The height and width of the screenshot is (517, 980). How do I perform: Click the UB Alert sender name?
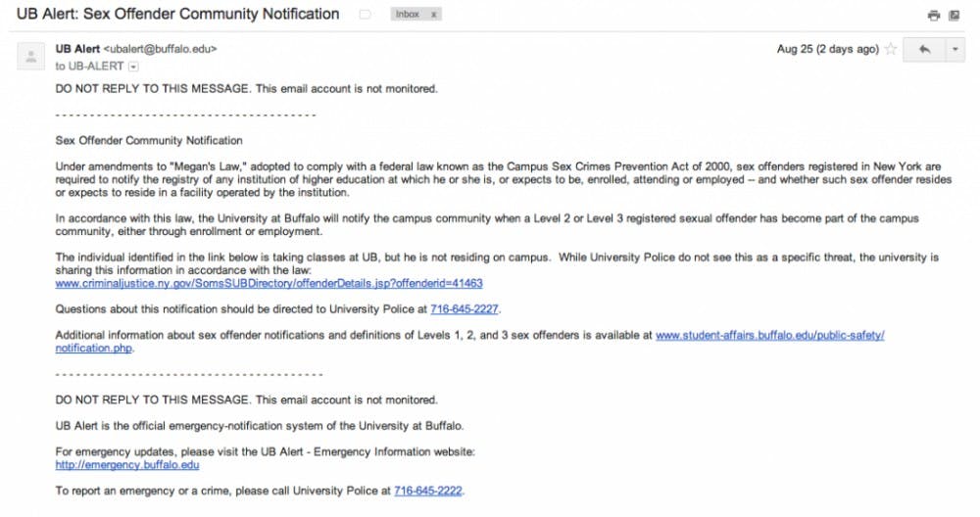click(x=77, y=49)
